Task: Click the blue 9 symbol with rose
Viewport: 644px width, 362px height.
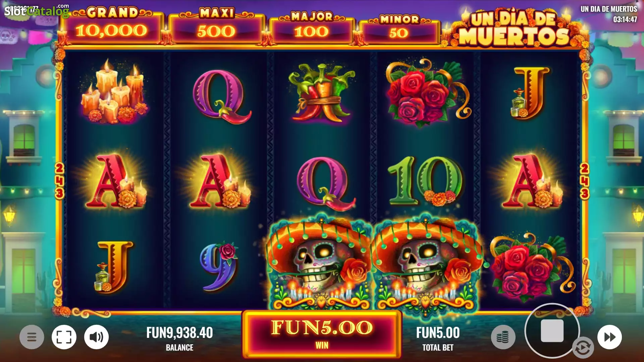Action: point(218,266)
